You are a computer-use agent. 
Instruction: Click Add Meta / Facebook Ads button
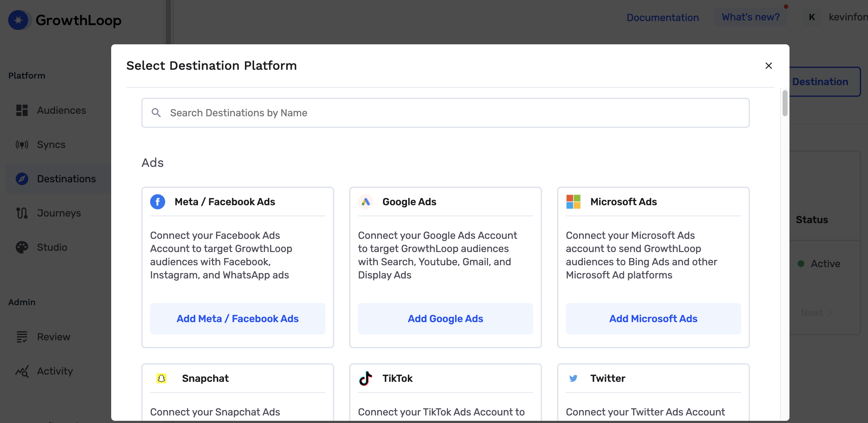pyautogui.click(x=237, y=318)
